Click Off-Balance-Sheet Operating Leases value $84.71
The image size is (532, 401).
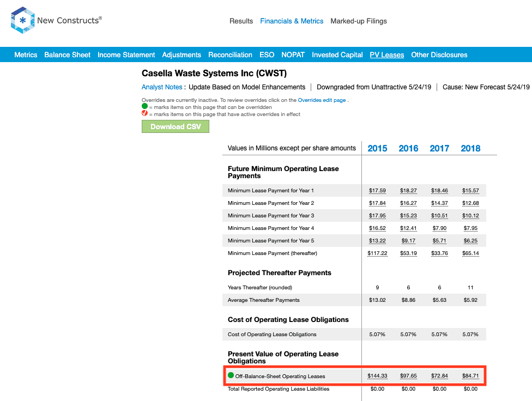point(470,376)
